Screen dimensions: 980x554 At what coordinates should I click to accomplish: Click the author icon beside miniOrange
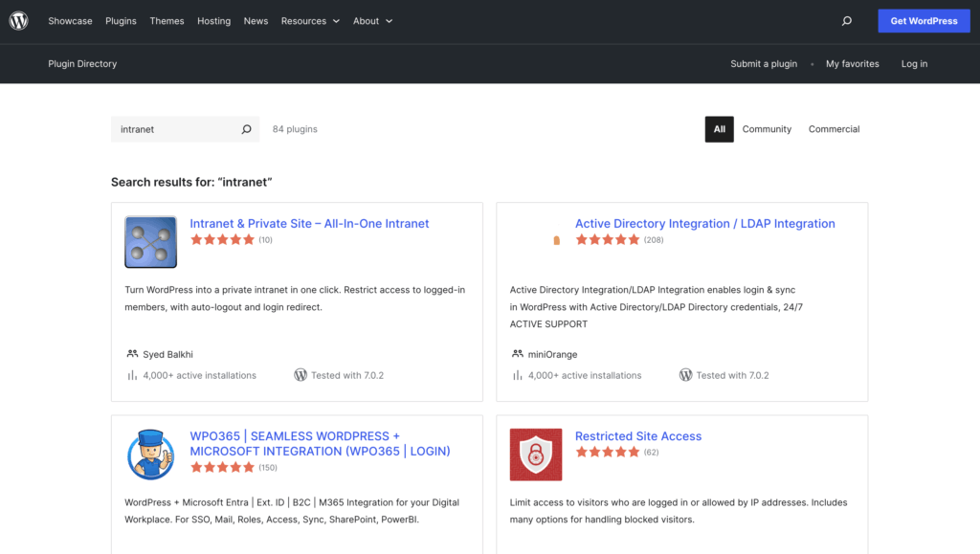click(517, 353)
